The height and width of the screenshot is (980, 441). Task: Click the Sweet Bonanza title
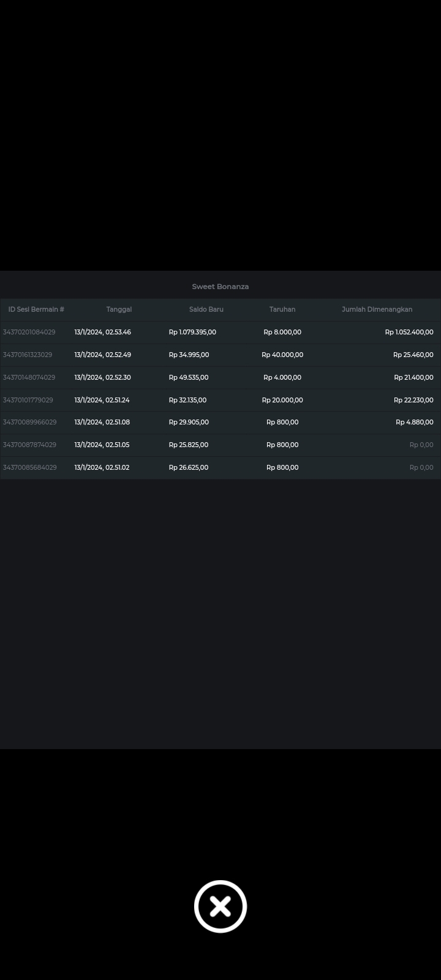point(221,287)
